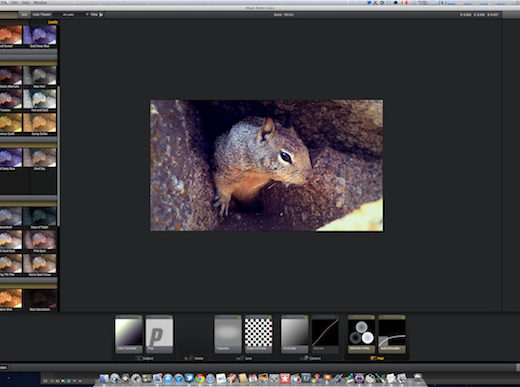This screenshot has width=520, height=387.
Task: Toggle the Contrast tool's green enable light
Action: 306,317
